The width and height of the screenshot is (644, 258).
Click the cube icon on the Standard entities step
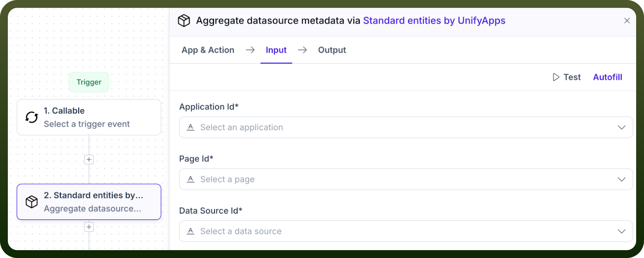tap(32, 202)
